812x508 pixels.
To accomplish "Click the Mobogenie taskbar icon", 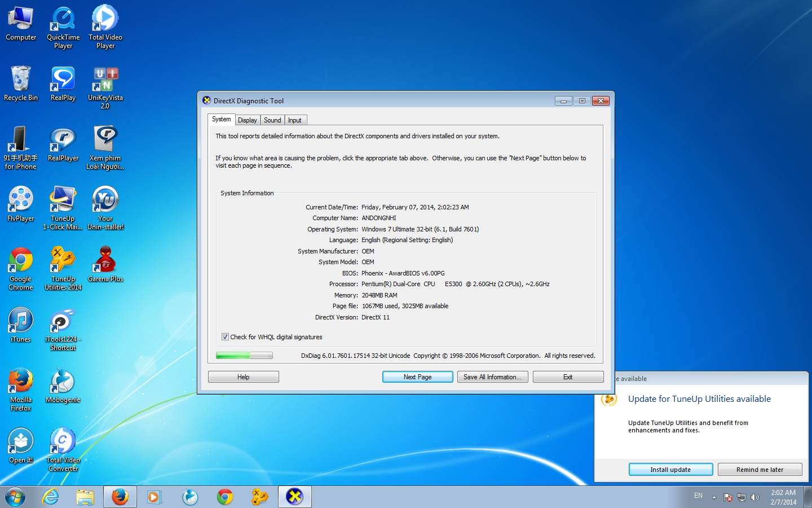I will 190,497.
